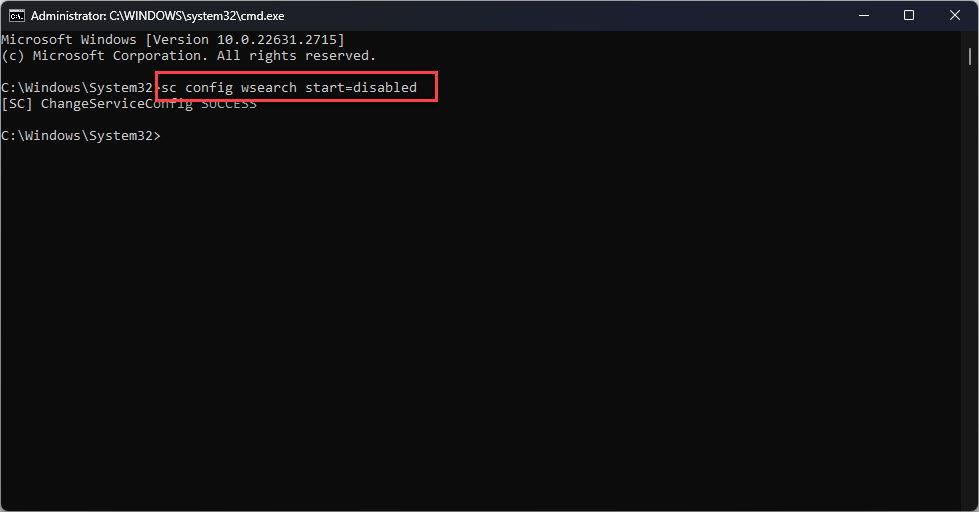
Task: Click the last C:\Windows\System32> prompt
Action: [x=81, y=135]
